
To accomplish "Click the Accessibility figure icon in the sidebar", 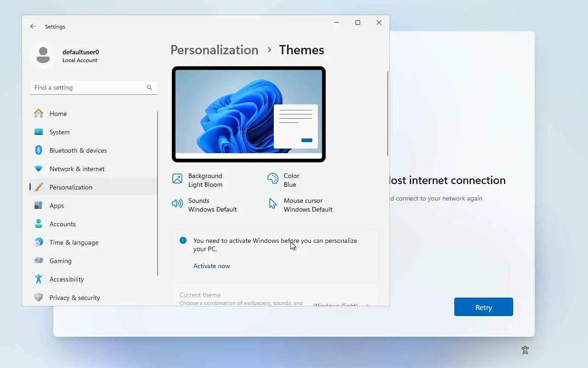I will tap(39, 279).
